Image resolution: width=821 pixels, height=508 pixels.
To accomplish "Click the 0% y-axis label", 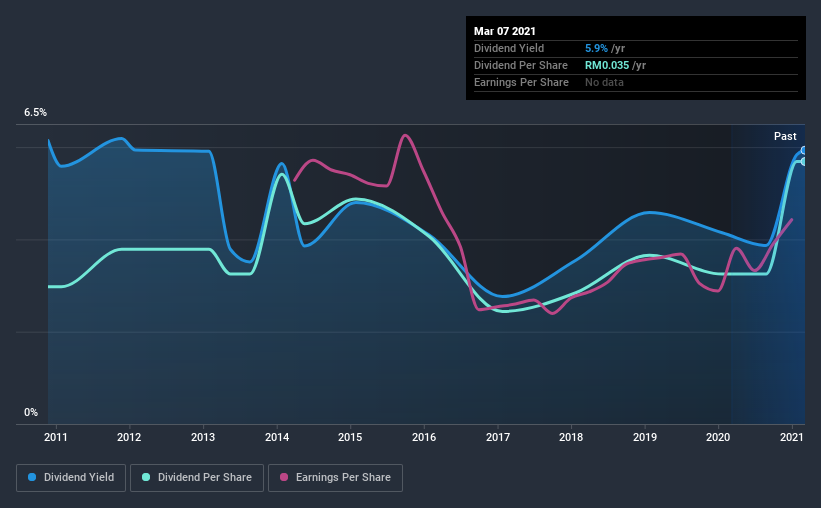I will pos(31,413).
